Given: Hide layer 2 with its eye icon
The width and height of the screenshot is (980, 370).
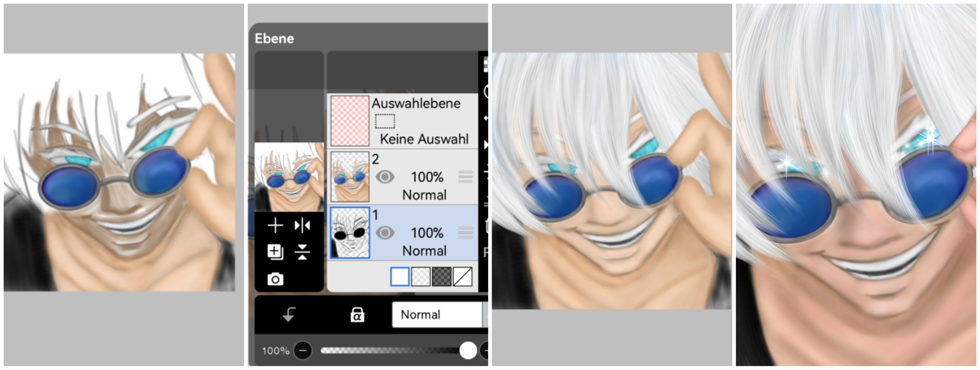Looking at the screenshot, I should tap(385, 177).
